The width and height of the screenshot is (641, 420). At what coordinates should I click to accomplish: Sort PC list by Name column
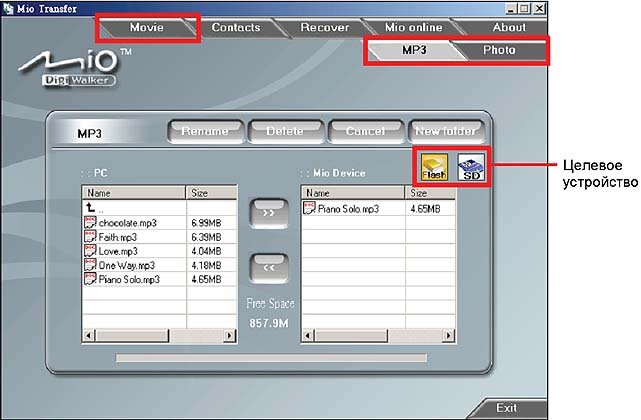[134, 193]
